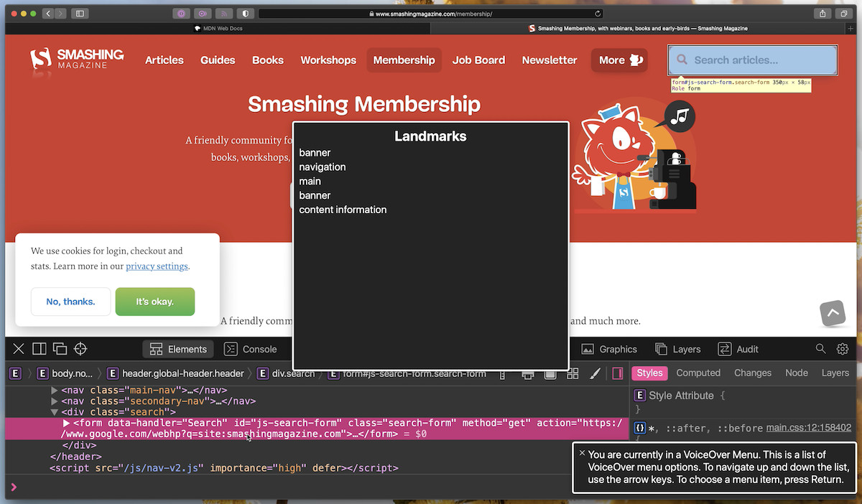Click the Search articles input field
The height and width of the screenshot is (504, 862).
753,60
